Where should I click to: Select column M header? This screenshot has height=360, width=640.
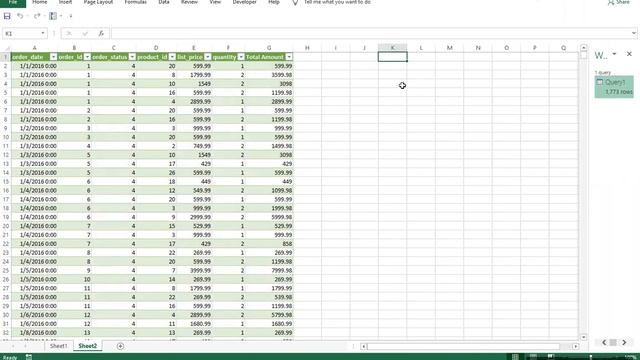(x=449, y=48)
